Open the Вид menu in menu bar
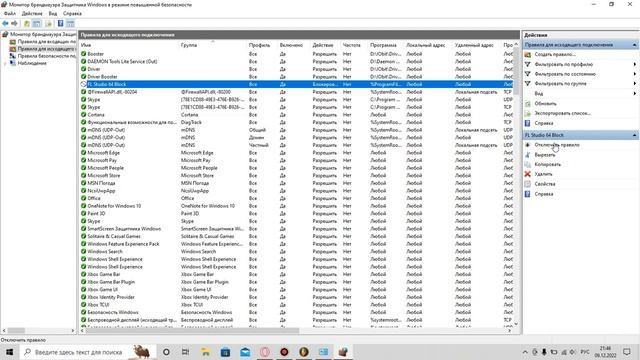 (53, 13)
